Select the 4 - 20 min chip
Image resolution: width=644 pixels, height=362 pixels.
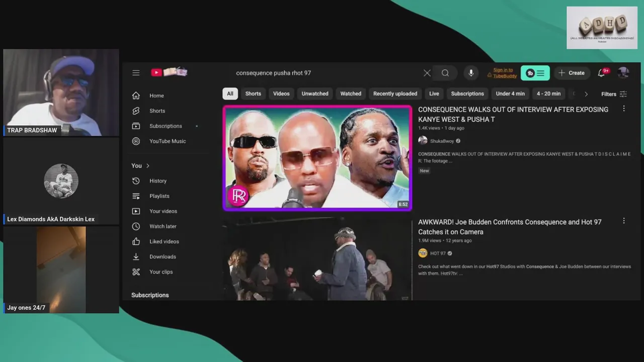(x=548, y=94)
